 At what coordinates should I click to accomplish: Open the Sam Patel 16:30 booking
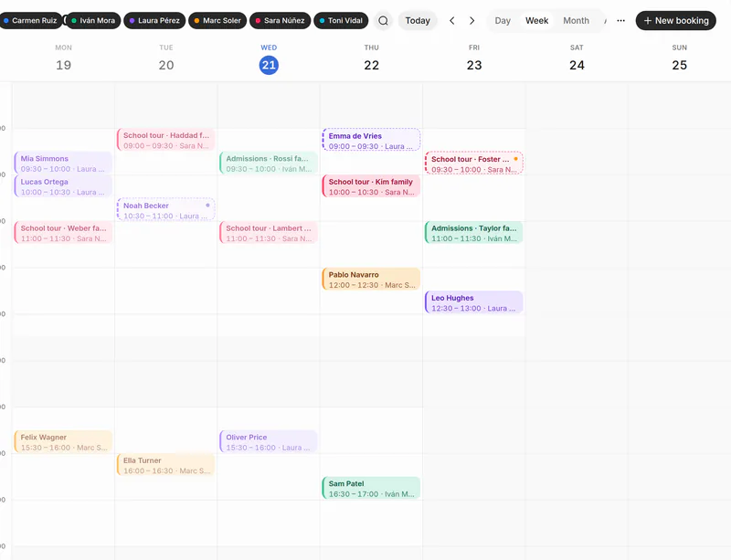371,488
